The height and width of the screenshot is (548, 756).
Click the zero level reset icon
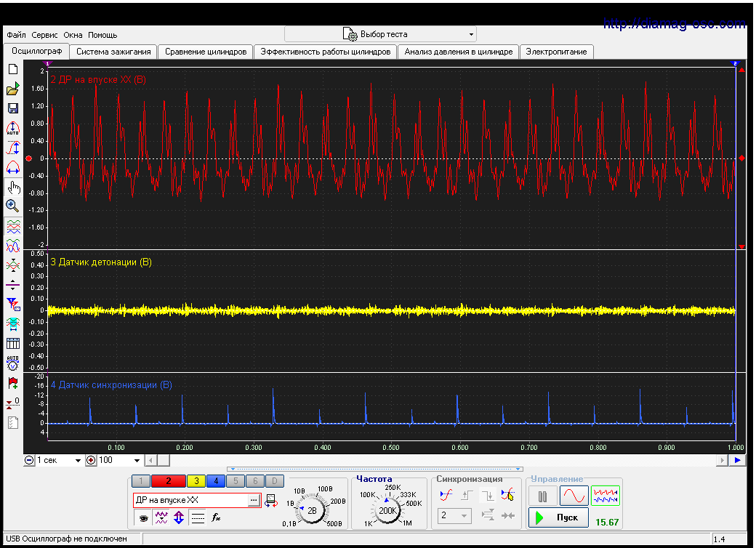(x=13, y=403)
